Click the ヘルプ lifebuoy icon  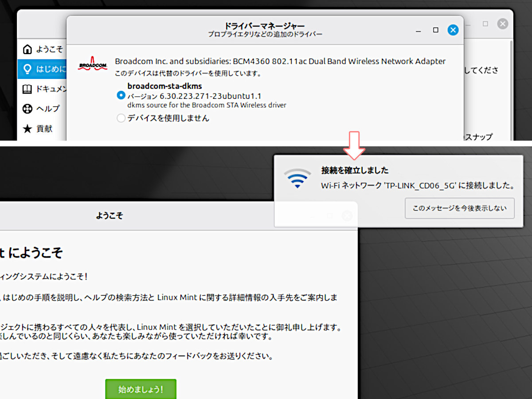click(27, 109)
